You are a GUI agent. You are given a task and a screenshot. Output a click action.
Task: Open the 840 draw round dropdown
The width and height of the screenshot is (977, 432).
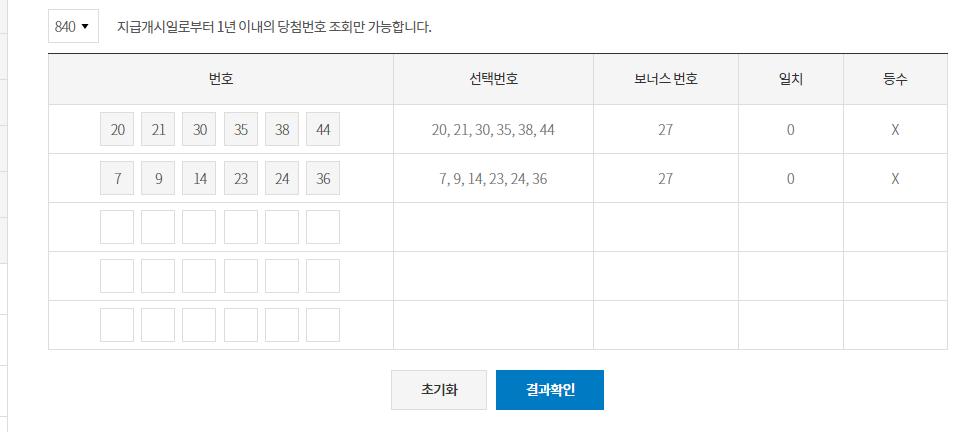click(73, 27)
